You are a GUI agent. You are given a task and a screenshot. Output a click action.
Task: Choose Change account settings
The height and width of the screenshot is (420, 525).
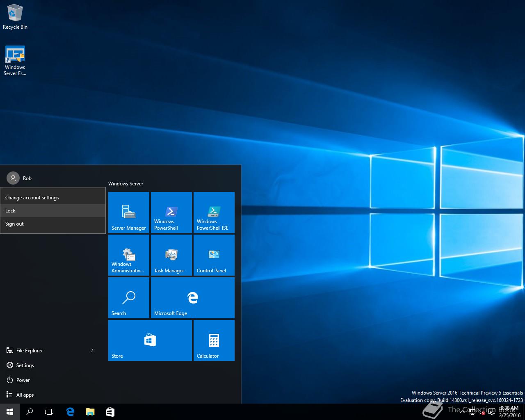(x=53, y=198)
